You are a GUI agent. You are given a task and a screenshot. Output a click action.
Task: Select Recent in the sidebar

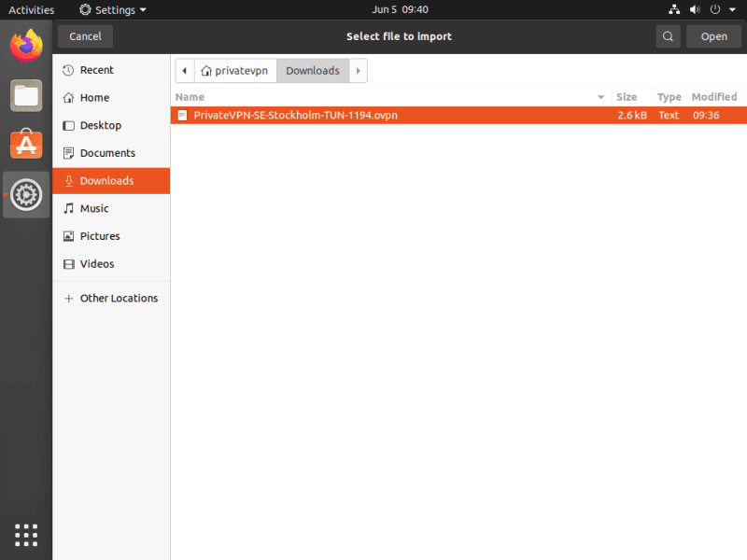click(96, 70)
